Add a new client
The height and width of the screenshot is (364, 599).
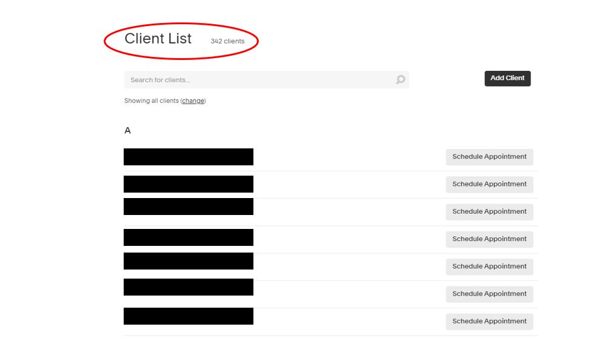tap(507, 78)
